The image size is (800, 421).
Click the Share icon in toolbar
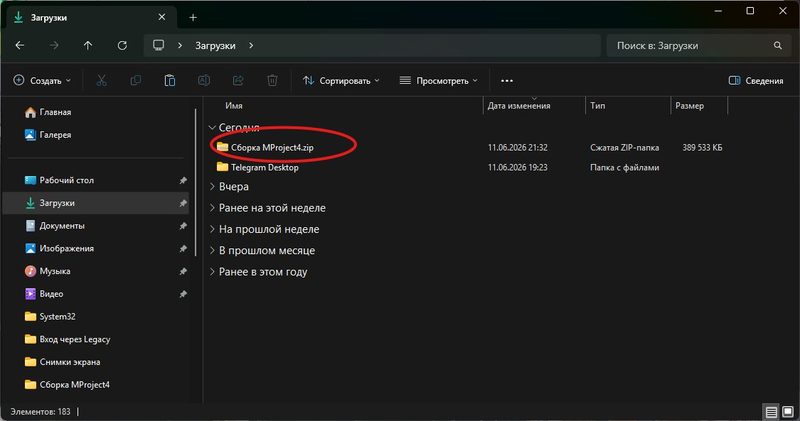pyautogui.click(x=238, y=81)
